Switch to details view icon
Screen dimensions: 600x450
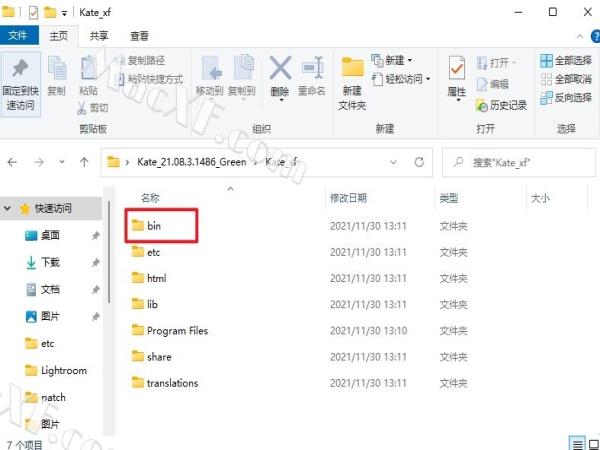pyautogui.click(x=578, y=444)
